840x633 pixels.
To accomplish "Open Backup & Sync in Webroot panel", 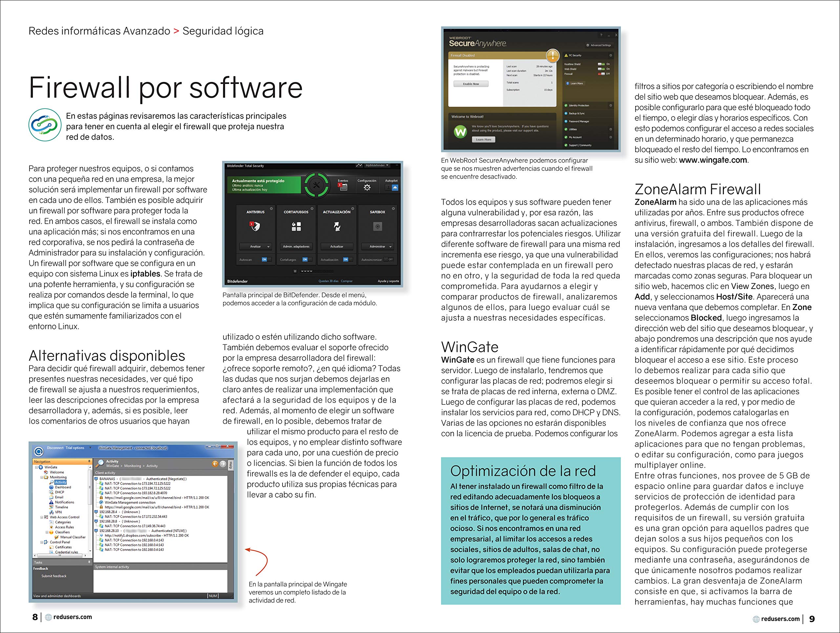I will click(577, 113).
